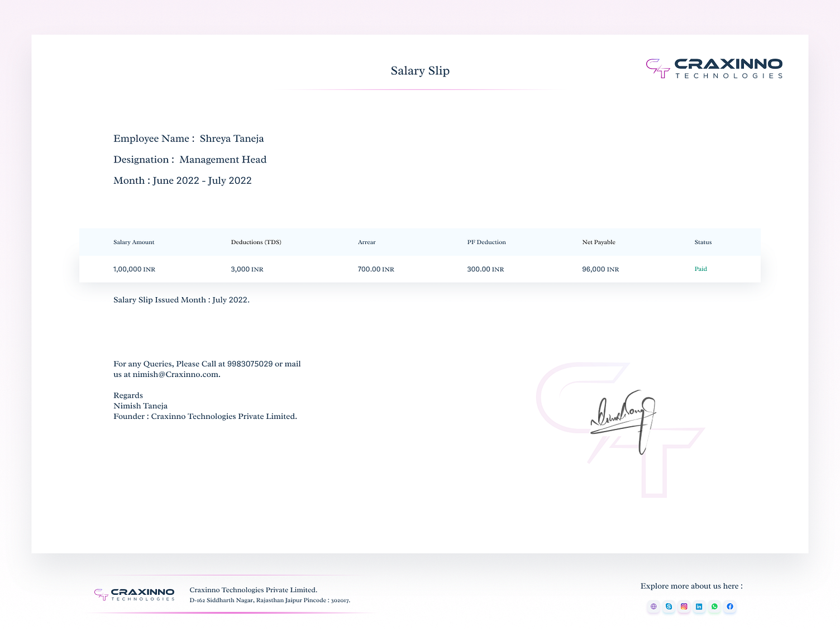Select the 3,000 INR deduction value

click(x=247, y=269)
